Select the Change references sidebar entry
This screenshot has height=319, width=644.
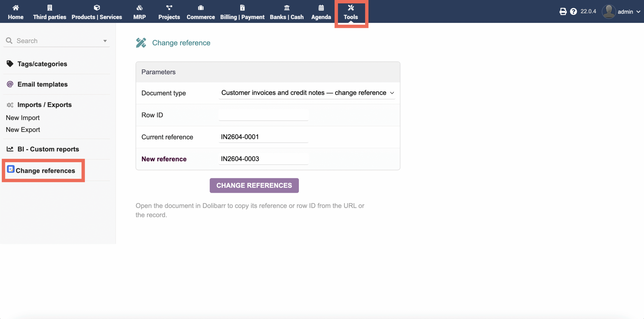(x=45, y=170)
